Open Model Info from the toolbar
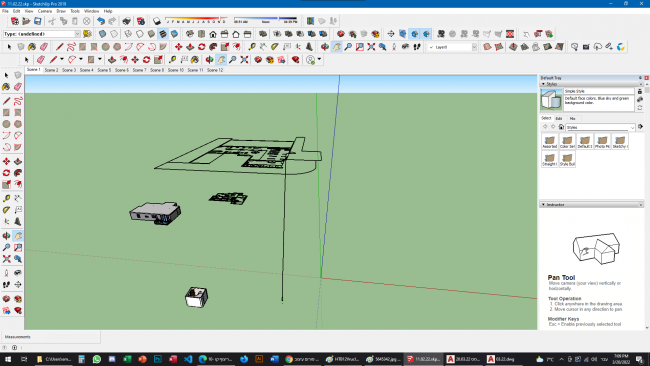 [141, 21]
